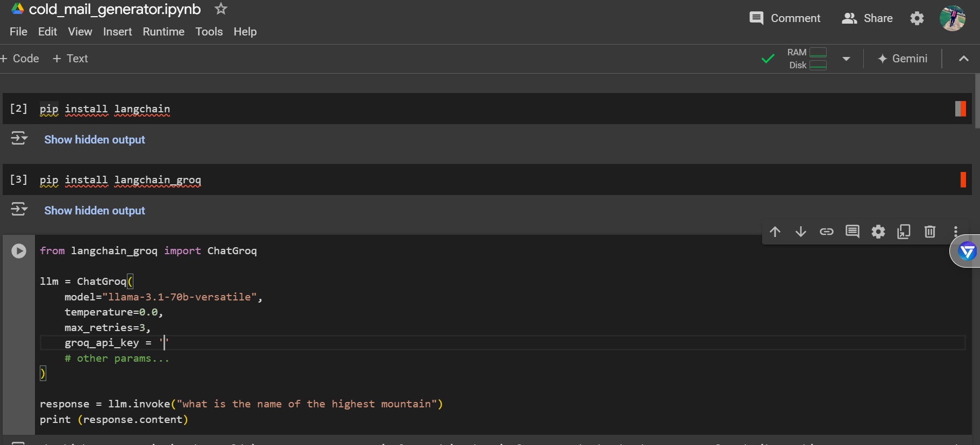Star the cold_mail_generator notebook

tap(221, 9)
